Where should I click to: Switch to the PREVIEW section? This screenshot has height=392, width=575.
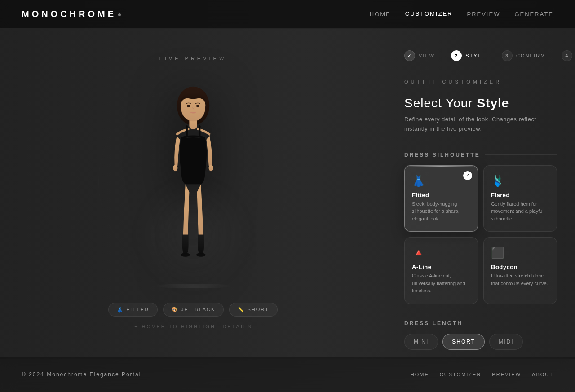click(x=483, y=13)
